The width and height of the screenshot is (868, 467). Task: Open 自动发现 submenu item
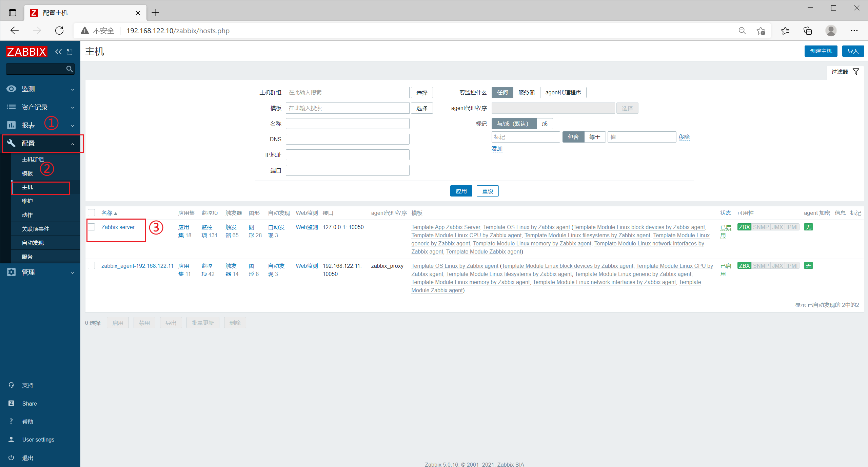(x=33, y=243)
